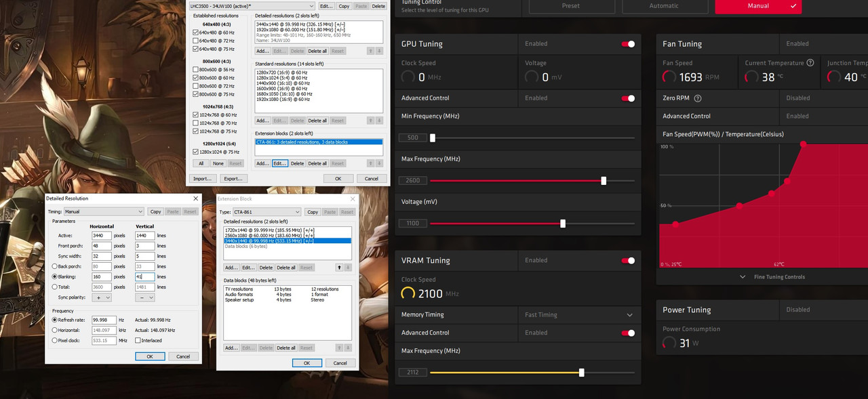
Task: Click Copy beside Timing dropdown
Action: point(156,211)
